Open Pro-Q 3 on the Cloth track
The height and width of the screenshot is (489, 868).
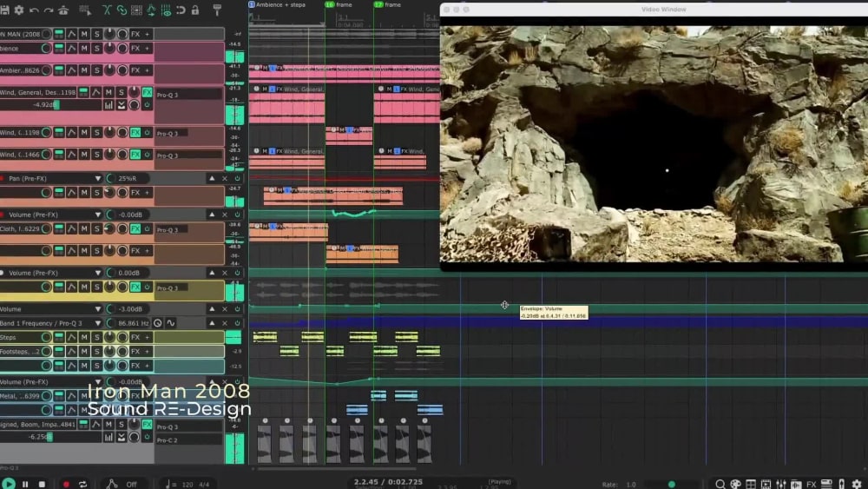pos(172,229)
